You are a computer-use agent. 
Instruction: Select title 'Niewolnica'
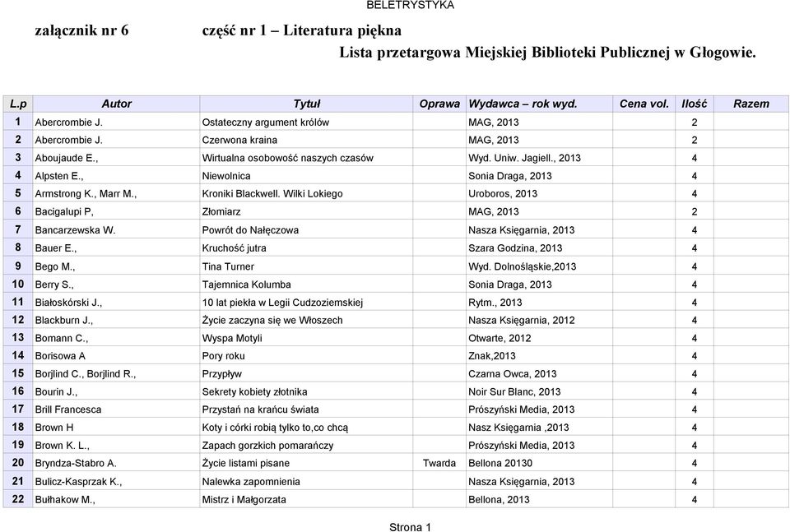(x=226, y=176)
